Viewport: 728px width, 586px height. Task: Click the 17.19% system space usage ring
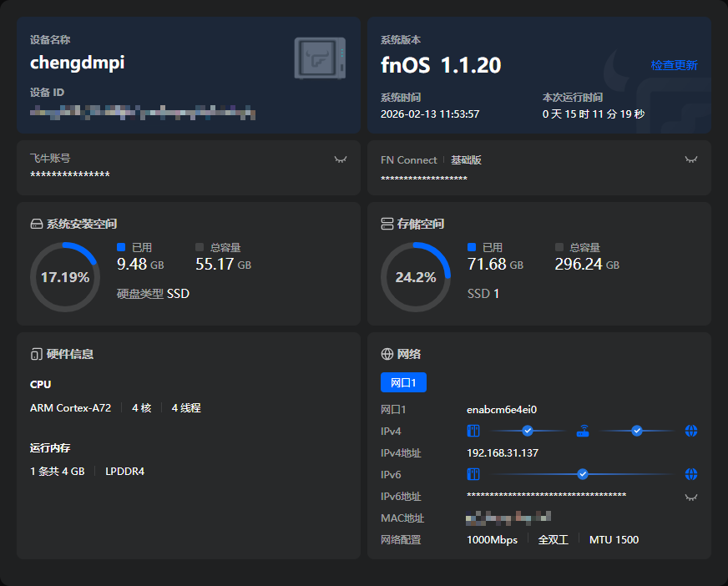[65, 277]
